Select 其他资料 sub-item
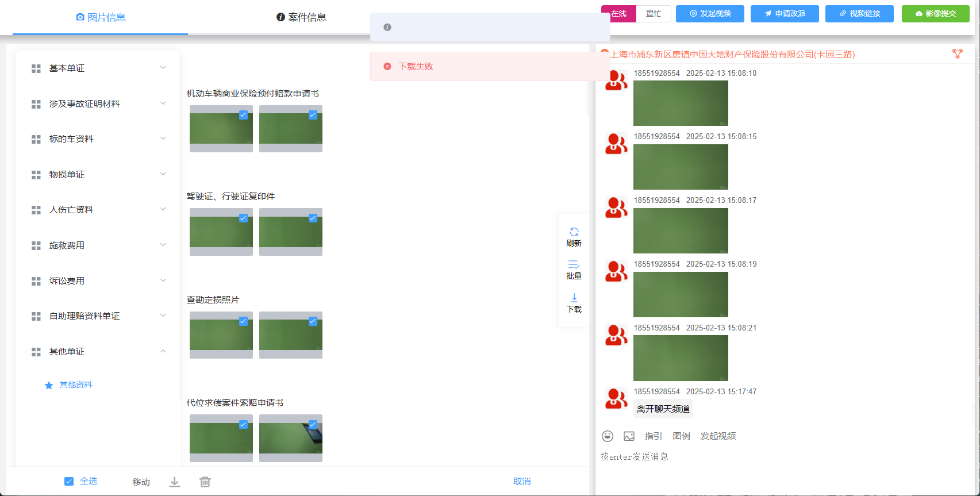Viewport: 980px width, 496px height. coord(75,385)
